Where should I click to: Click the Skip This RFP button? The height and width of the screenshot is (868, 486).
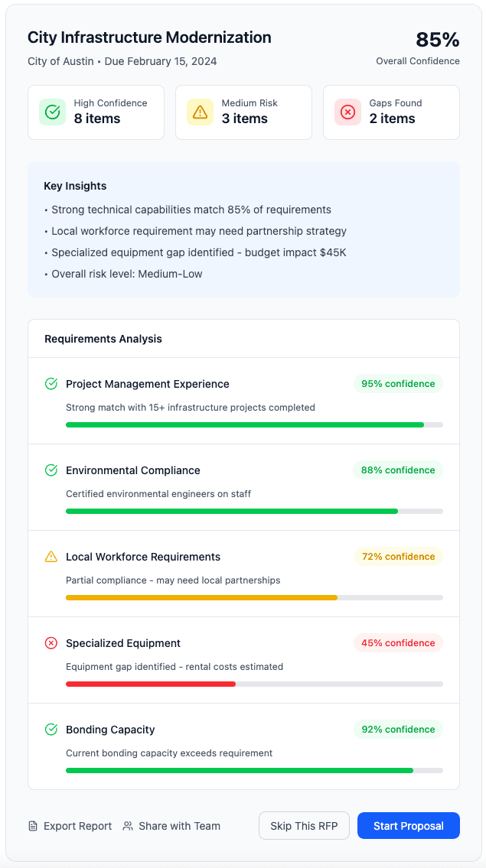[x=304, y=825]
